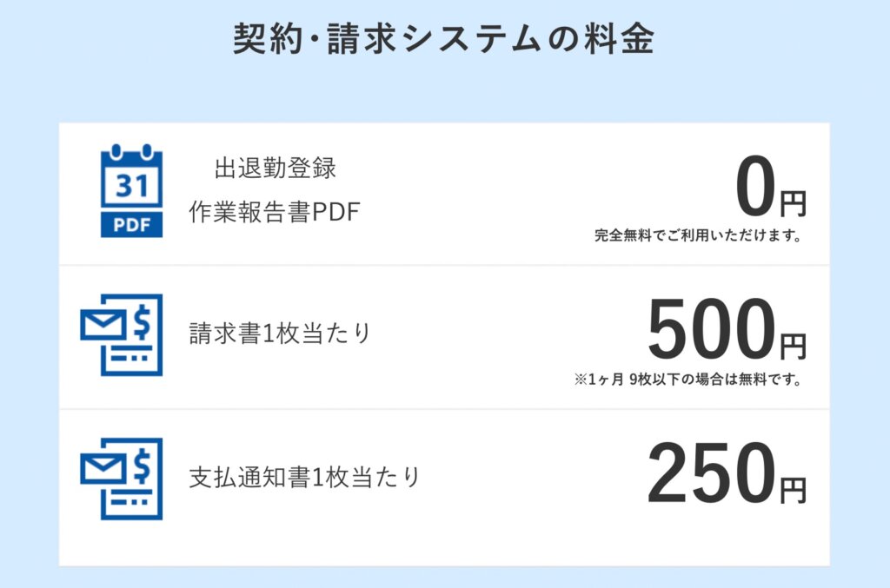The image size is (890, 588).
Task: Click the 完全無料でご利用いただけます note
Action: click(698, 235)
